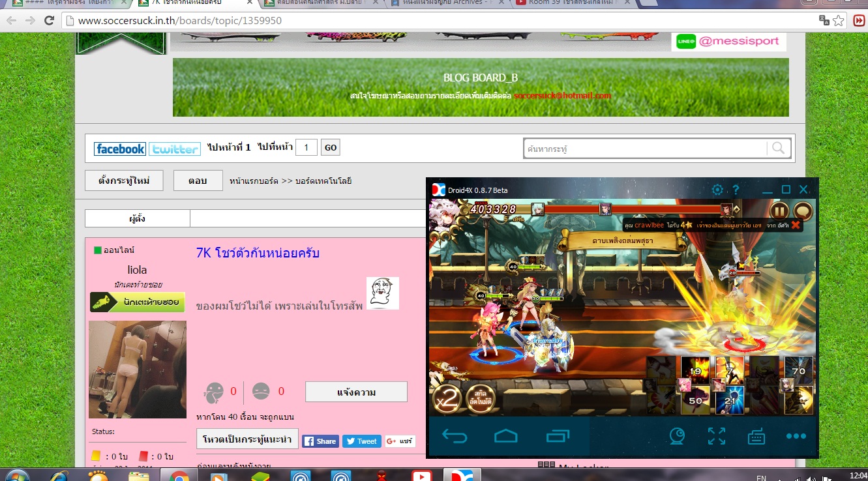Screen dimensions: 868x481
Task: Click the EN language indicator in system tray
Action: [761, 477]
